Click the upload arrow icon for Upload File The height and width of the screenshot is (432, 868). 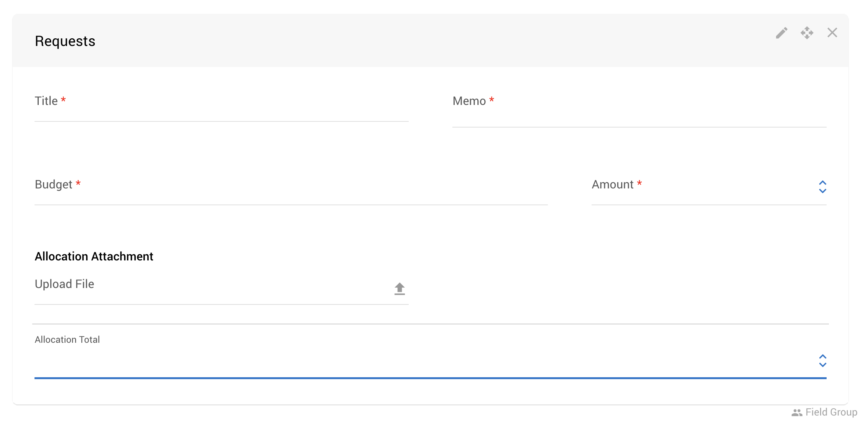click(399, 289)
